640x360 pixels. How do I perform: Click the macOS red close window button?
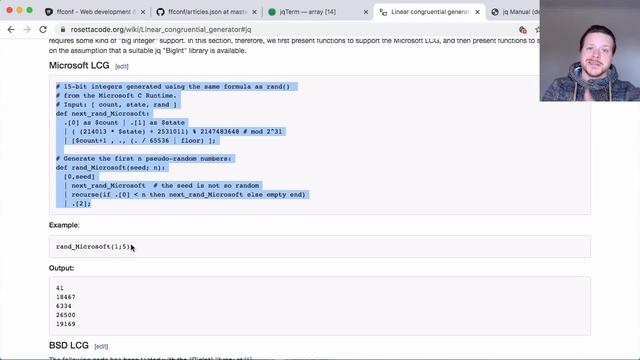(x=9, y=10)
